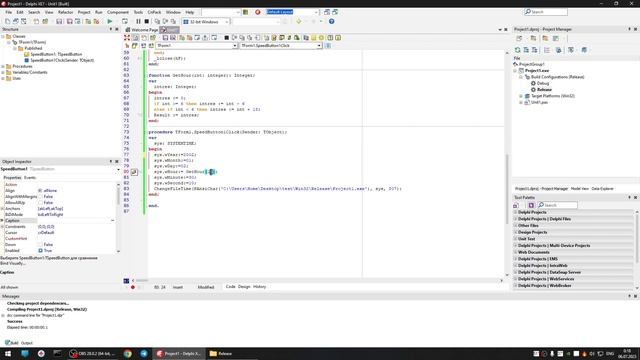Click the red stop icon beside layout box
This screenshot has height=360, width=640.
[x=258, y=12]
